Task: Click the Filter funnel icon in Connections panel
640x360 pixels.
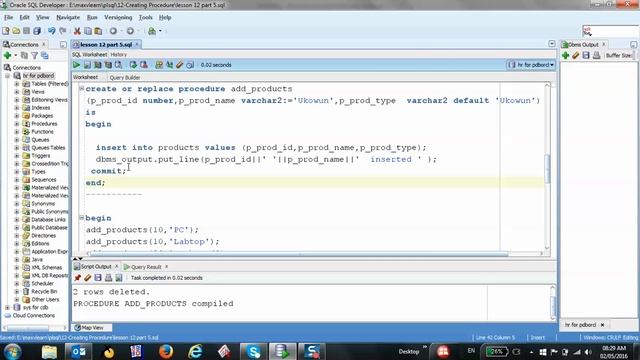Action: (35, 56)
